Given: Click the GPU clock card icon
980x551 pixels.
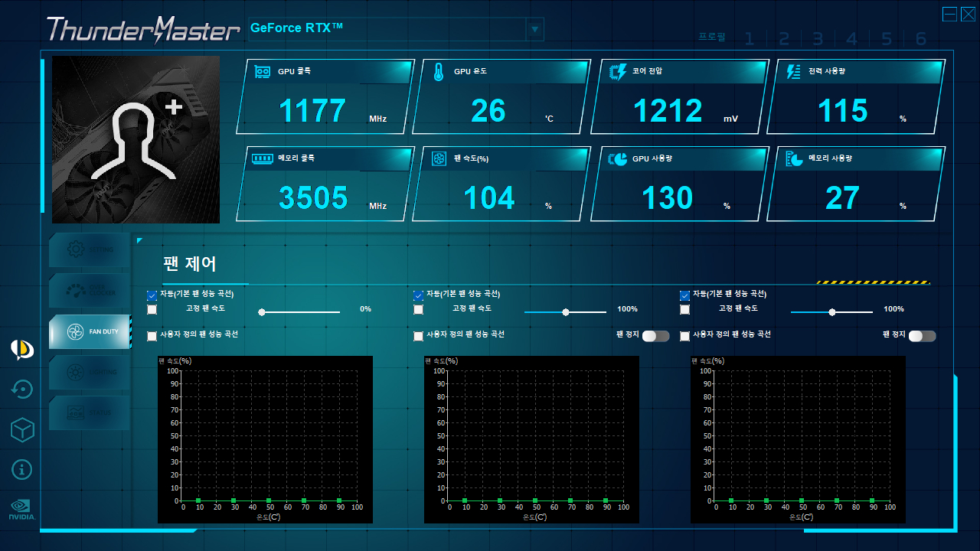Looking at the screenshot, I should click(263, 72).
